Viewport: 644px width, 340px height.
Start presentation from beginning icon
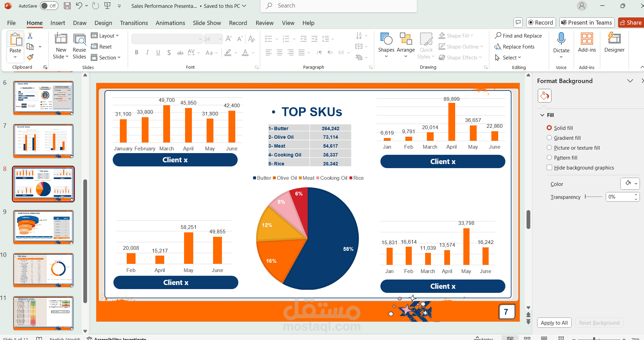pyautogui.click(x=108, y=6)
